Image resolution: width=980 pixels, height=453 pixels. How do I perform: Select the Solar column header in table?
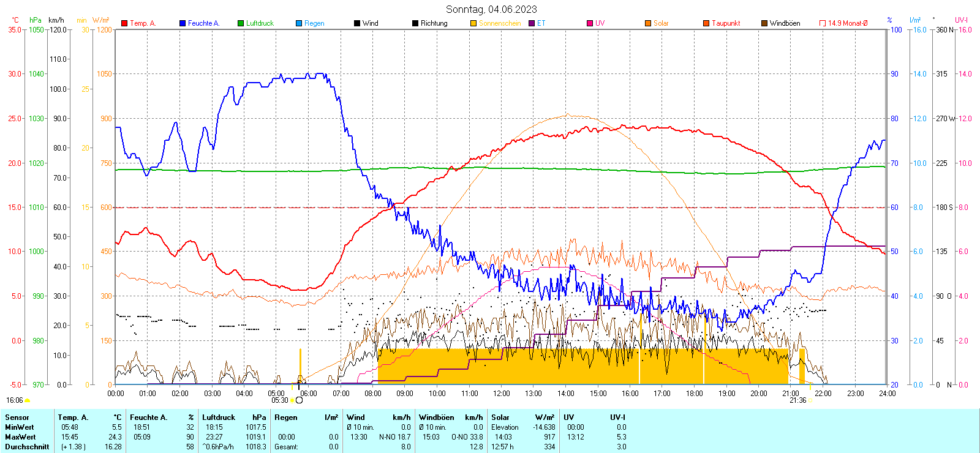coord(500,417)
